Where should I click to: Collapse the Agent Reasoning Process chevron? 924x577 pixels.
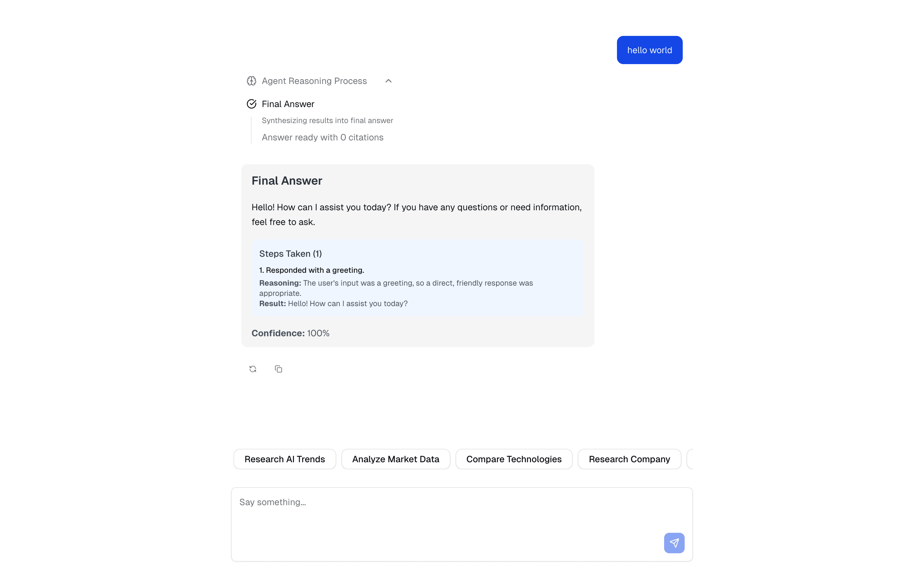tap(388, 81)
